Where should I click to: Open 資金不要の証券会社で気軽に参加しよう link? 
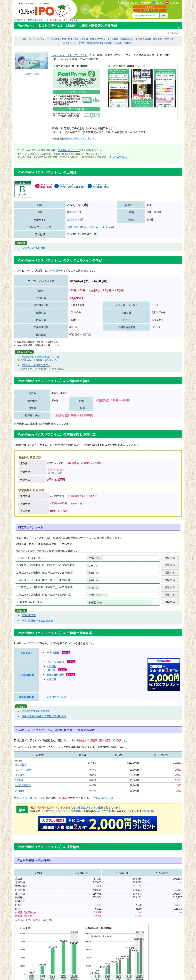point(44,716)
